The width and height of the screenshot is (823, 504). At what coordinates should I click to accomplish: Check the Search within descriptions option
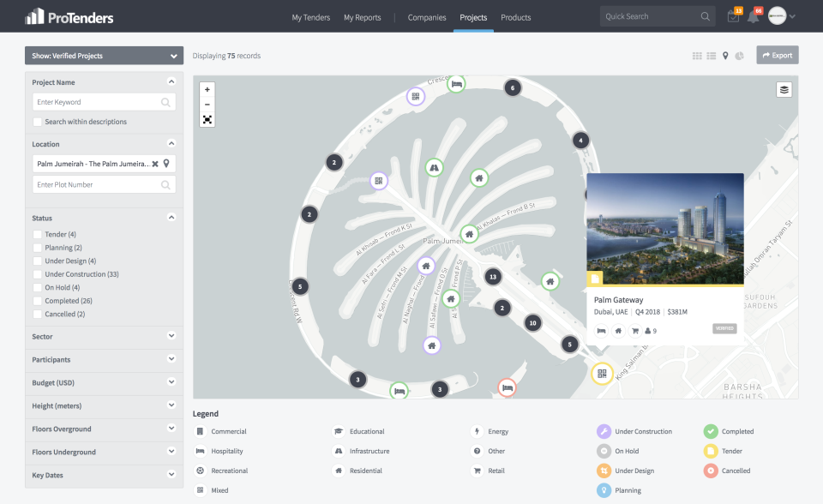[35, 121]
